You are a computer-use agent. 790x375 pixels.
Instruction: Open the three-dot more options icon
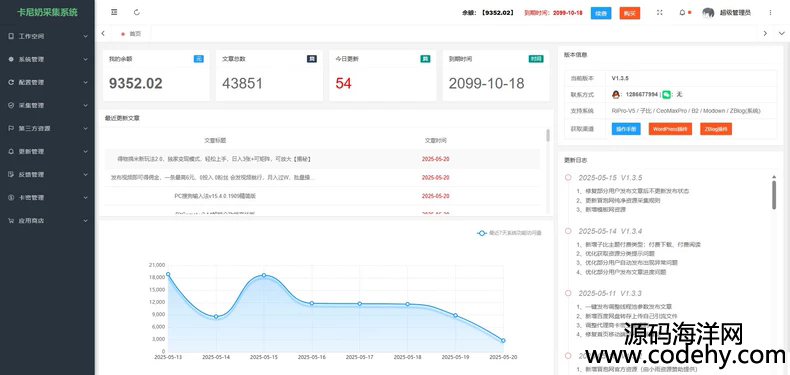(x=770, y=13)
